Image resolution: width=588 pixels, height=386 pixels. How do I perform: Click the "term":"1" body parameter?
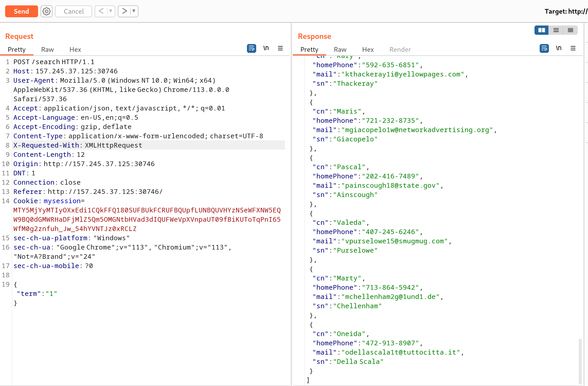37,294
